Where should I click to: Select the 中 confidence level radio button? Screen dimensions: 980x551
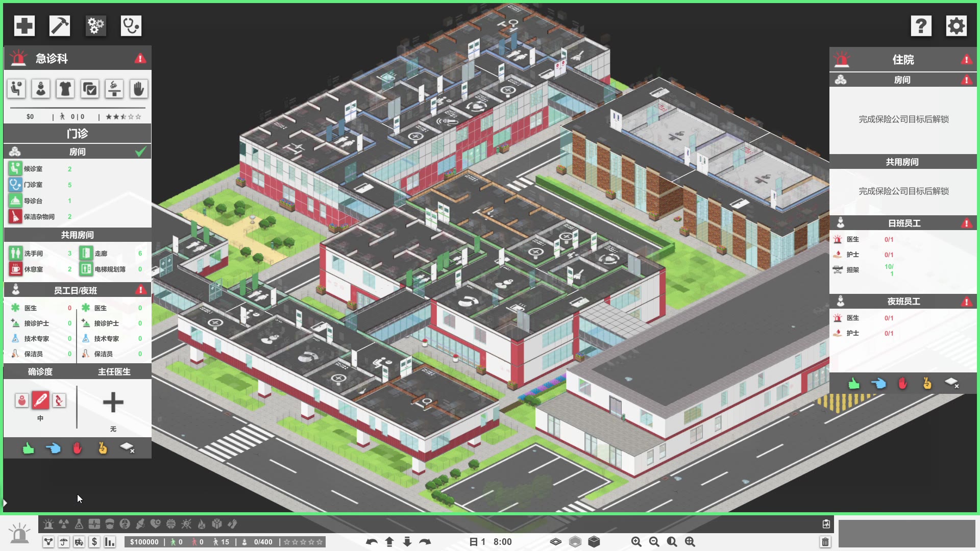[x=40, y=401]
